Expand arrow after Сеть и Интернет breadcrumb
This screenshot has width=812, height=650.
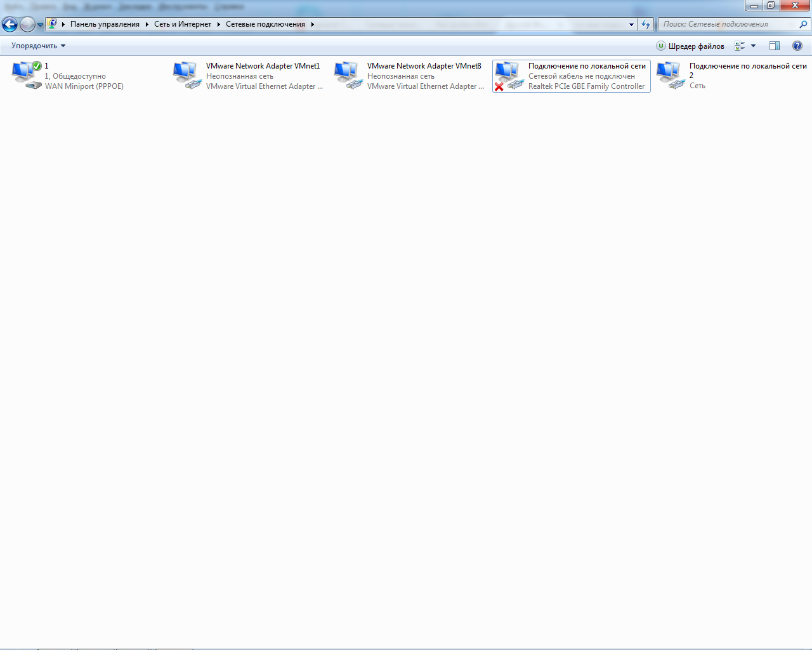pos(218,24)
